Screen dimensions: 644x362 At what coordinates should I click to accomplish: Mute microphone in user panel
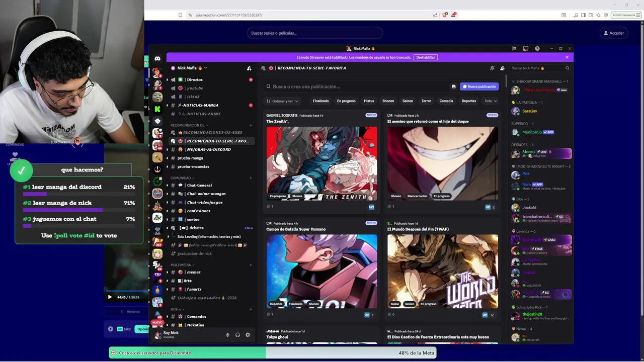pyautogui.click(x=227, y=335)
